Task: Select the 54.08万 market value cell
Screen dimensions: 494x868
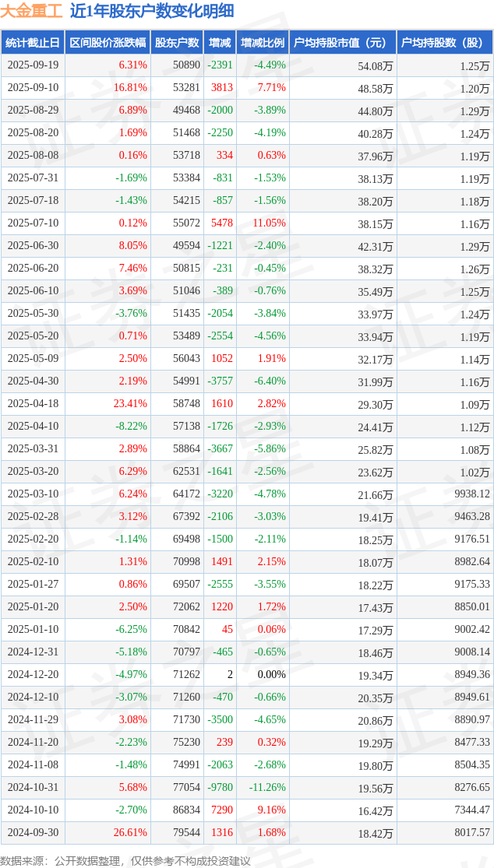Action: [375, 66]
